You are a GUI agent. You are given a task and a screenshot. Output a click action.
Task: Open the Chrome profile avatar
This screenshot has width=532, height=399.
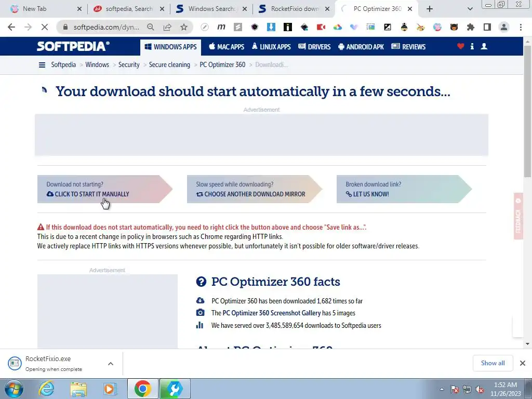tap(504, 27)
